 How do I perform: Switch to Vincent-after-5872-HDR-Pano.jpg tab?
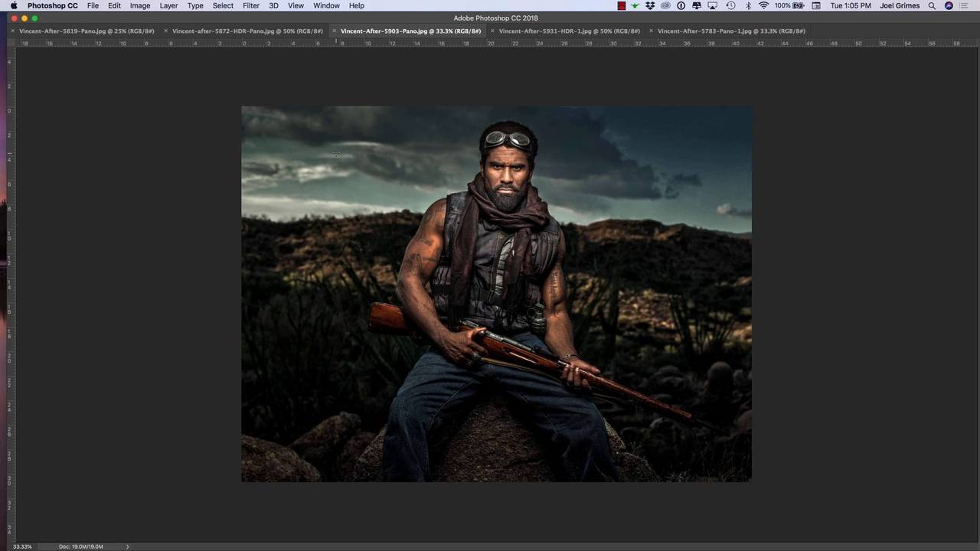tap(247, 31)
